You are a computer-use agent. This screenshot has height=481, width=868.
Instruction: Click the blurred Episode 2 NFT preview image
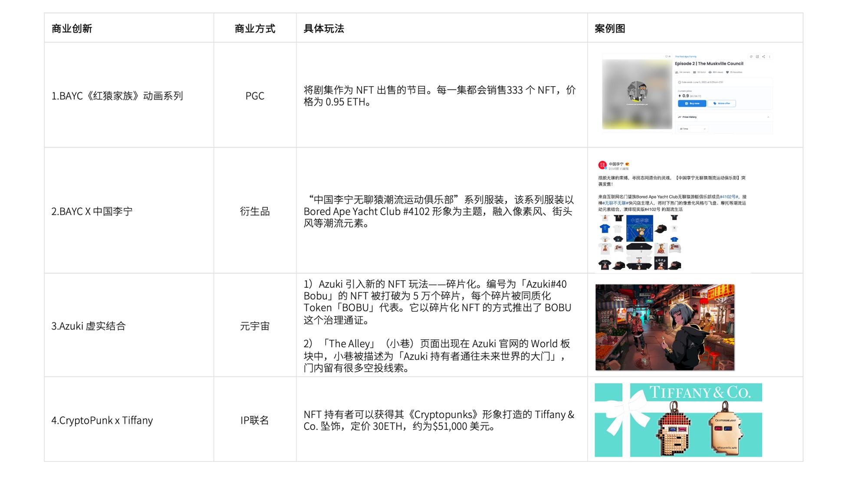[637, 94]
